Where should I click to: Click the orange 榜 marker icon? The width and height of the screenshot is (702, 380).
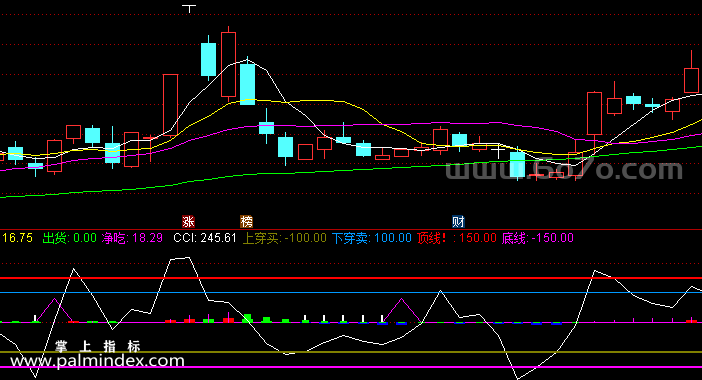coord(246,221)
